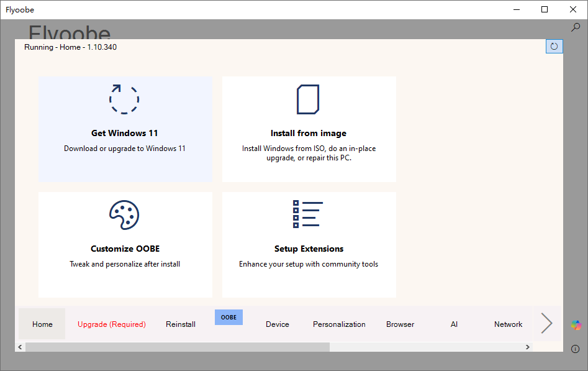Click the colorful Copilot icon
This screenshot has width=588, height=371.
click(x=576, y=325)
